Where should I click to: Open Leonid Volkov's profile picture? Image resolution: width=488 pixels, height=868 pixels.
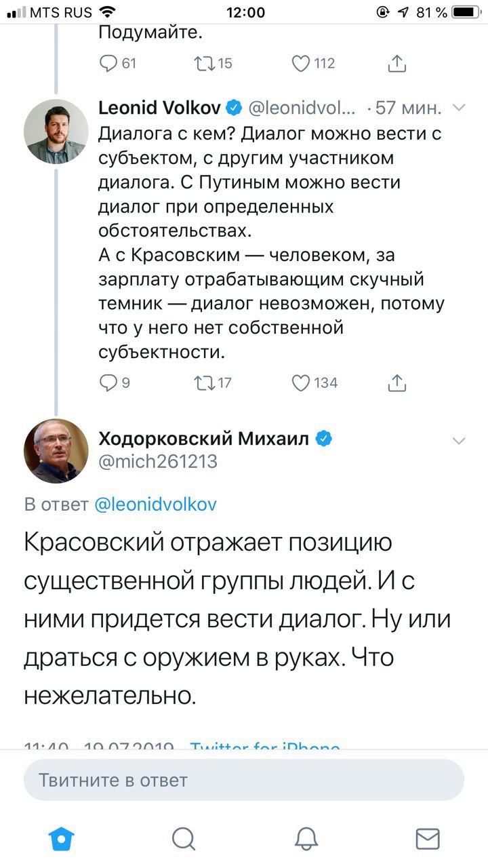[x=56, y=126]
